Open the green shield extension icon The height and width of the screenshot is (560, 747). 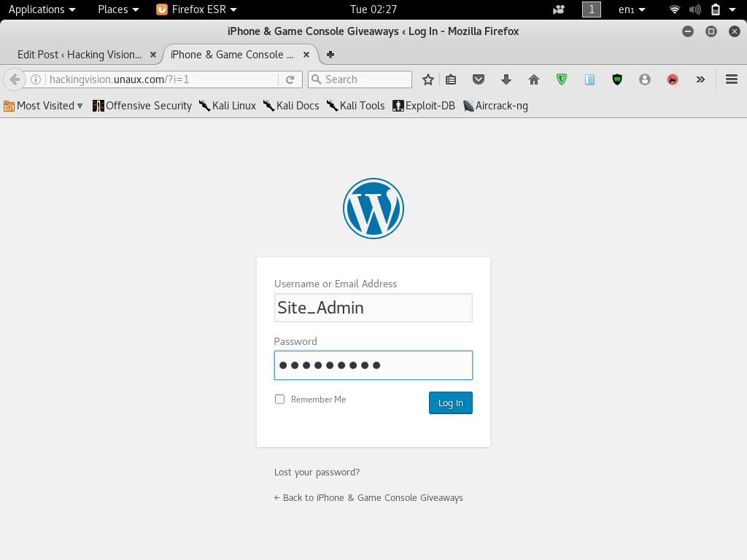(x=561, y=79)
